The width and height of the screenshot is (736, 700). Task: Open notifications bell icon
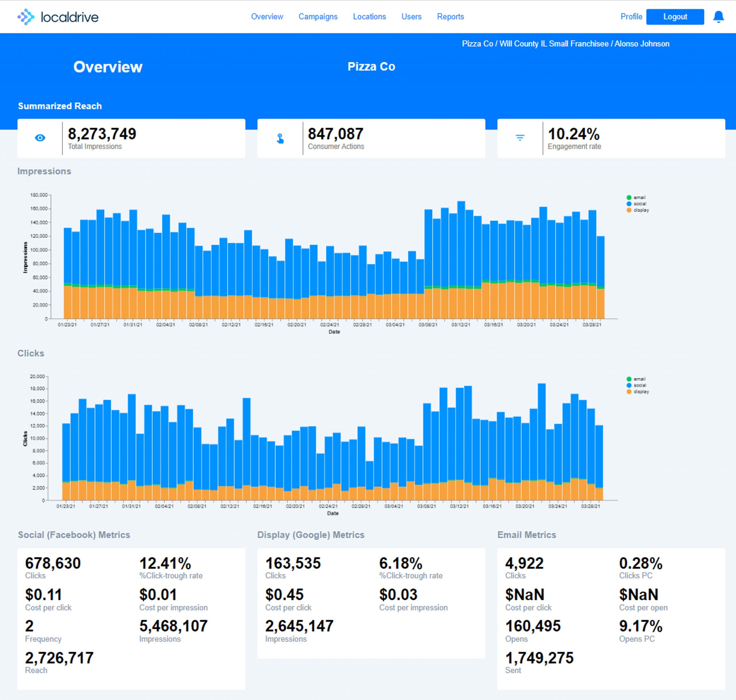(x=718, y=17)
